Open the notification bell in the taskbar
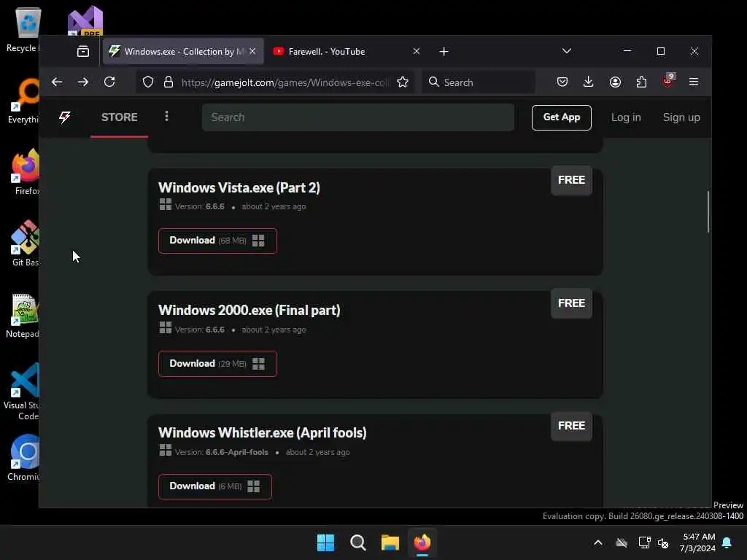Viewport: 747px width, 560px height. [727, 542]
